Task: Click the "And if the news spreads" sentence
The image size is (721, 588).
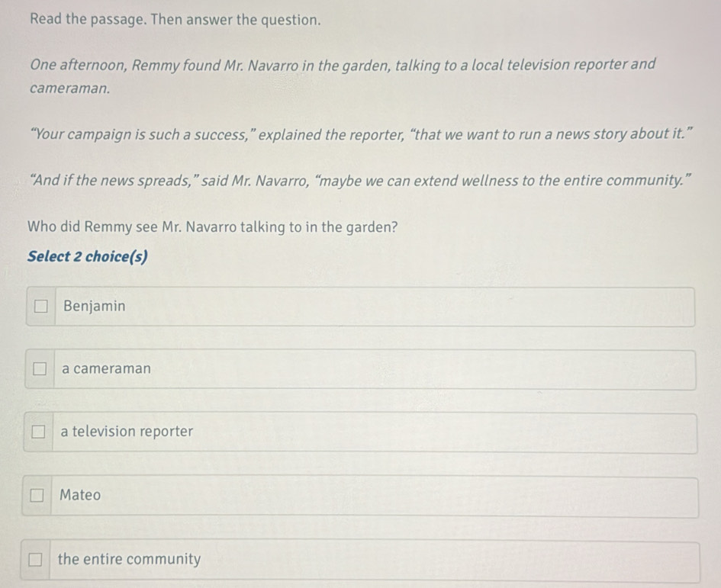Action: (x=360, y=180)
